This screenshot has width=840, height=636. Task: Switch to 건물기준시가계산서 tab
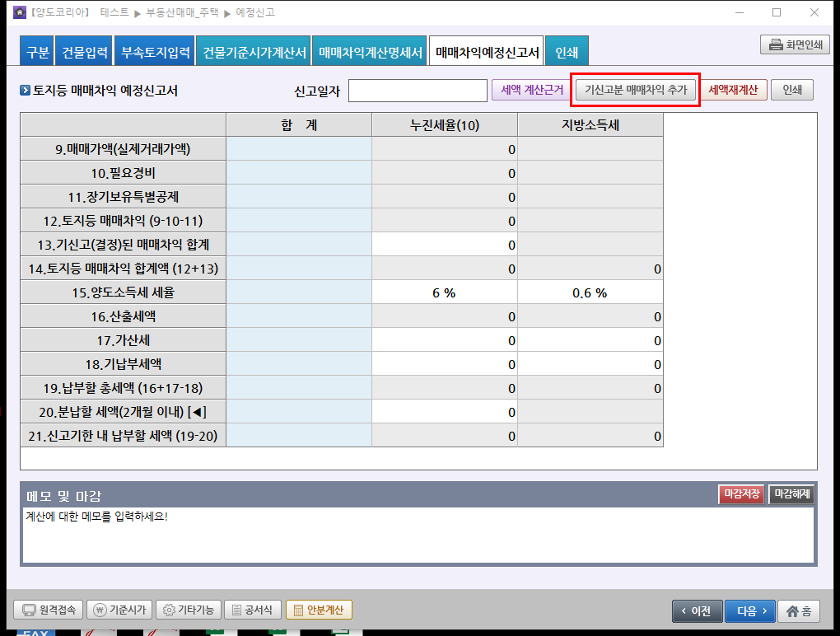tap(254, 53)
